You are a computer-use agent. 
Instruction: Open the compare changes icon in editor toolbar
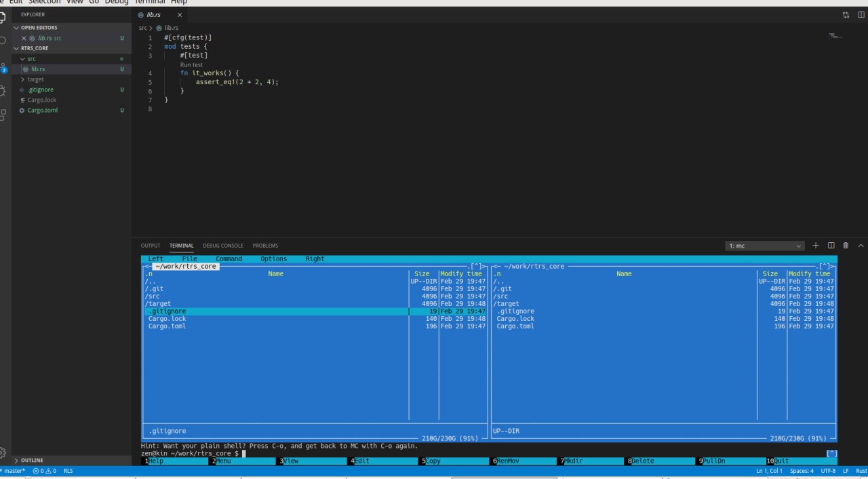(846, 14)
